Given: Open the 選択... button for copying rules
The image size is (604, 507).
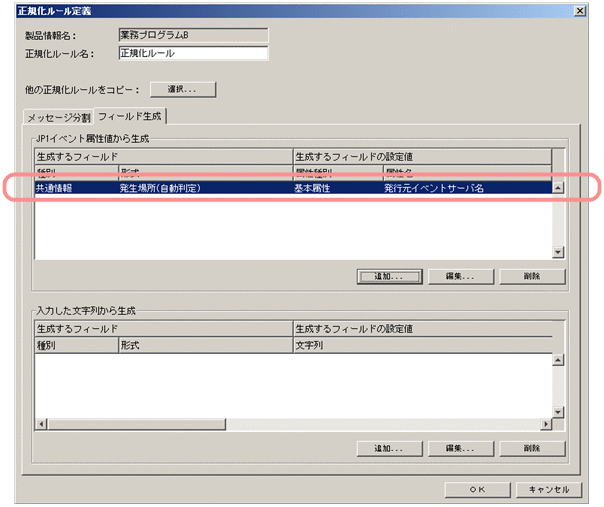Looking at the screenshot, I should click(183, 89).
